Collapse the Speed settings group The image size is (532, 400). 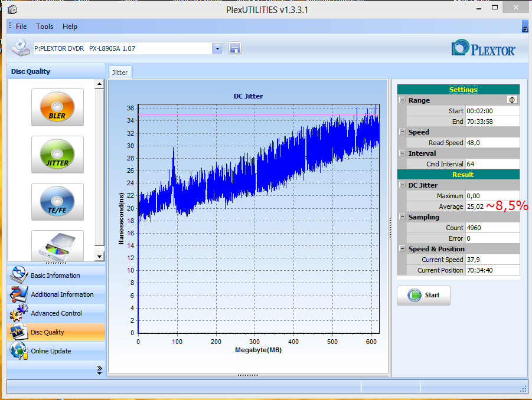[x=402, y=132]
